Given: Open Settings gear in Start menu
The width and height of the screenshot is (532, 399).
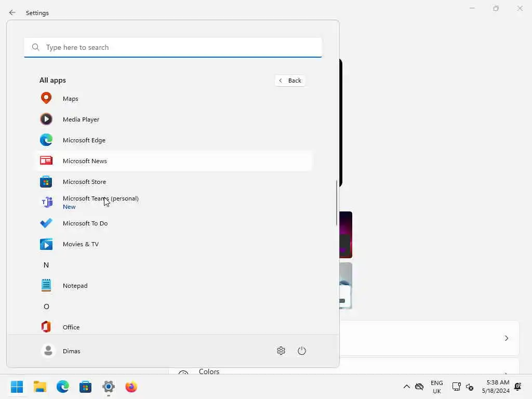Looking at the screenshot, I should coord(281,351).
